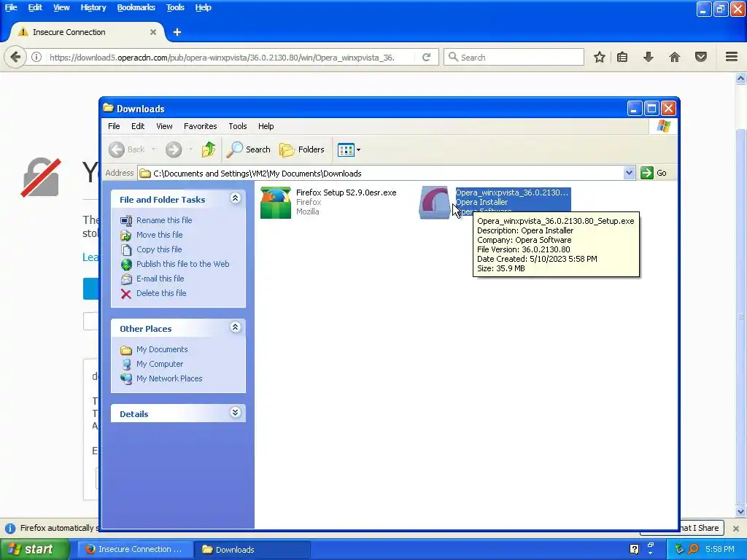The image size is (747, 560).
Task: Open Forward history dropdown arrow
Action: 190,149
